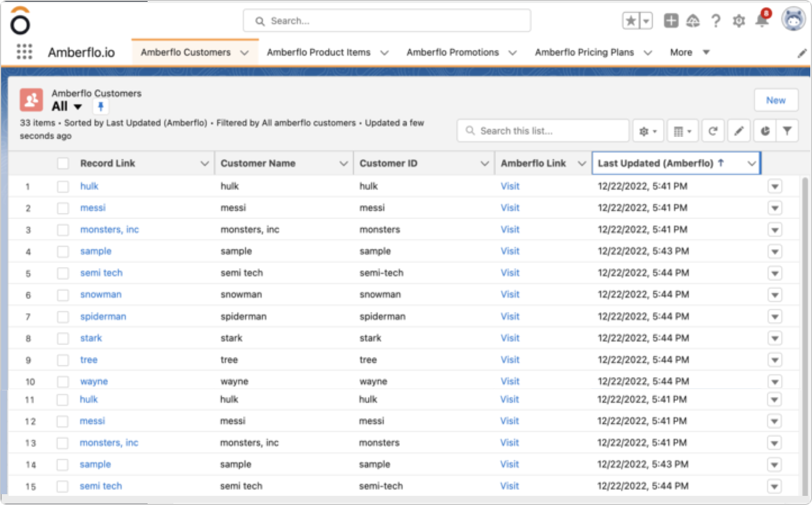
Task: Open the Setup gear icon
Action: [x=739, y=21]
